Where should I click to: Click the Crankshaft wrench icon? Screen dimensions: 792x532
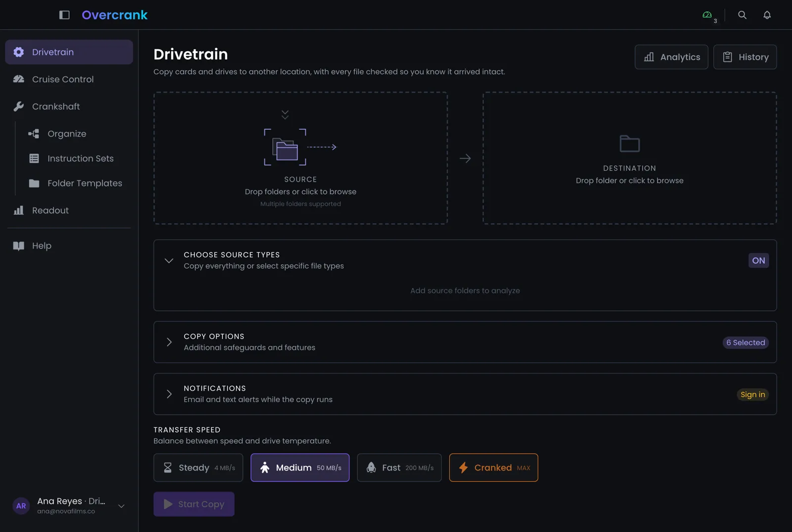coord(19,106)
